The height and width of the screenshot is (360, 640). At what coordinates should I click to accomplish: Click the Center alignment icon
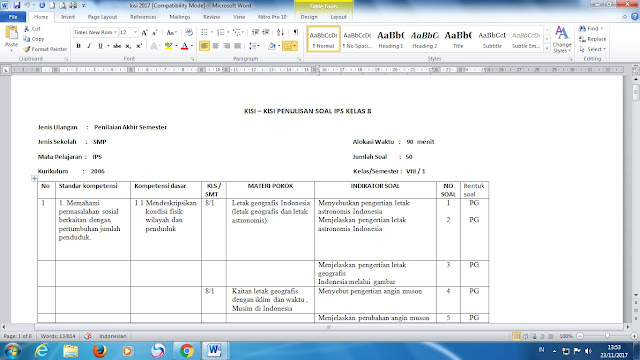[x=215, y=46]
